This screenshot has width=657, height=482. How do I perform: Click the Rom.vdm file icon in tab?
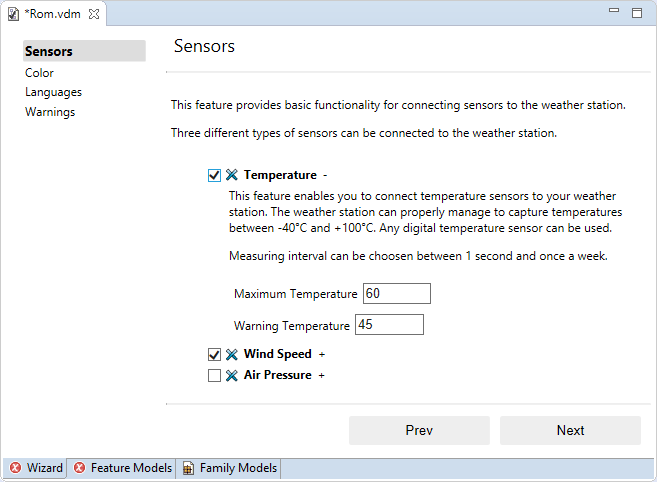[15, 14]
